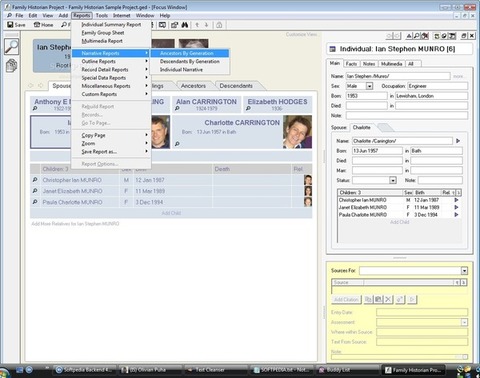Image resolution: width=480 pixels, height=378 pixels.
Task: Click the open book icon in main toolbar
Action: point(162,25)
